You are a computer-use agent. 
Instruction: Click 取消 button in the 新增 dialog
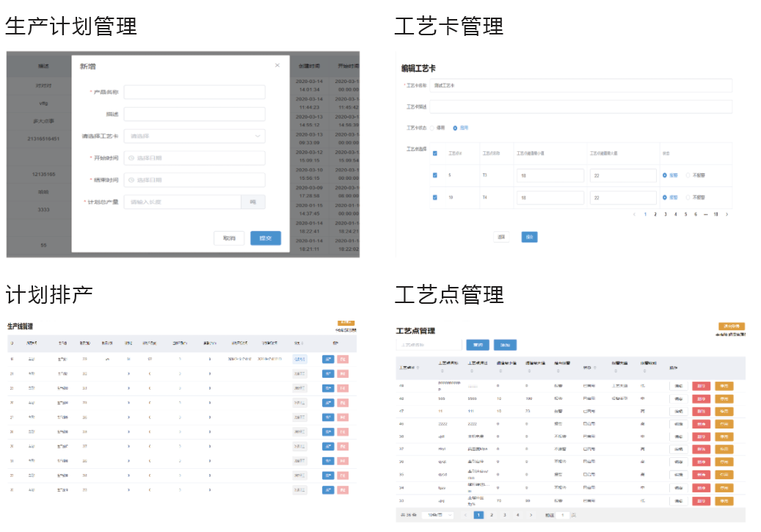pos(229,238)
